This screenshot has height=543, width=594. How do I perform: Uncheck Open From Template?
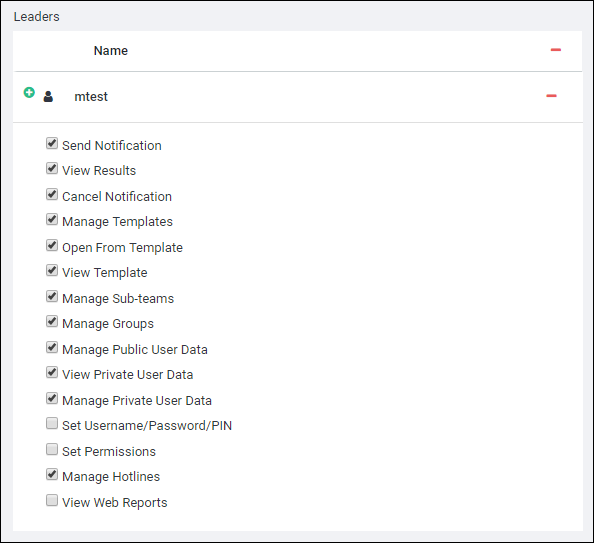pos(52,245)
